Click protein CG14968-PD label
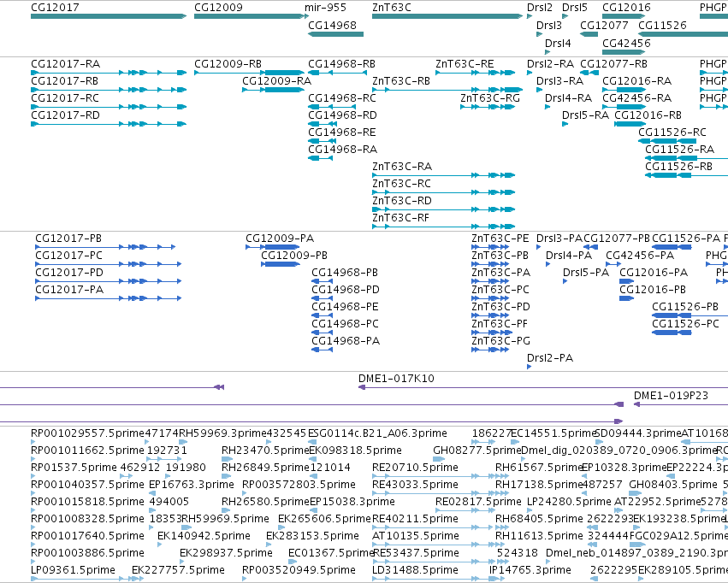The width and height of the screenshot is (728, 583). 346,290
